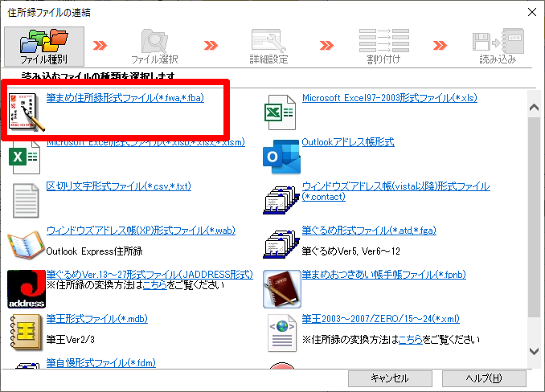The height and width of the screenshot is (392, 545).
Task: Click the ヘルプ(H) button
Action: click(484, 378)
